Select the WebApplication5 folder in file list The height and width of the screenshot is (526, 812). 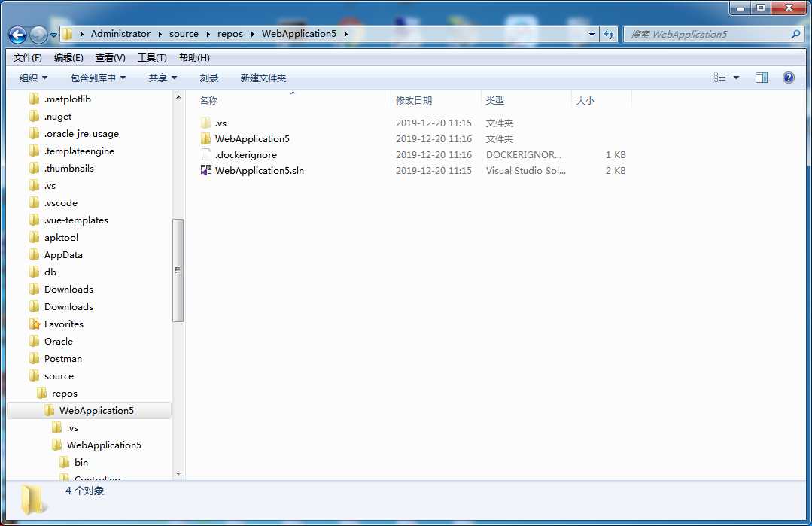(x=245, y=138)
